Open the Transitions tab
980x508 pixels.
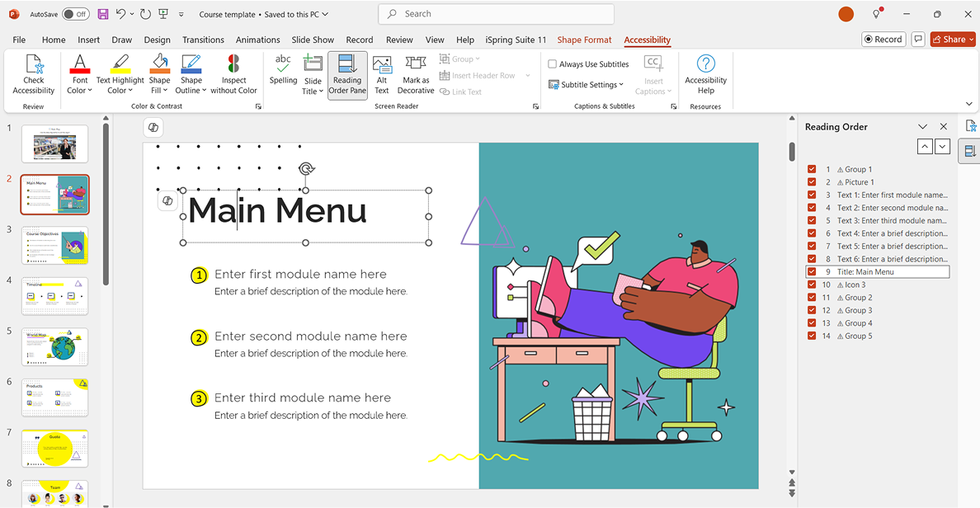[203, 40]
